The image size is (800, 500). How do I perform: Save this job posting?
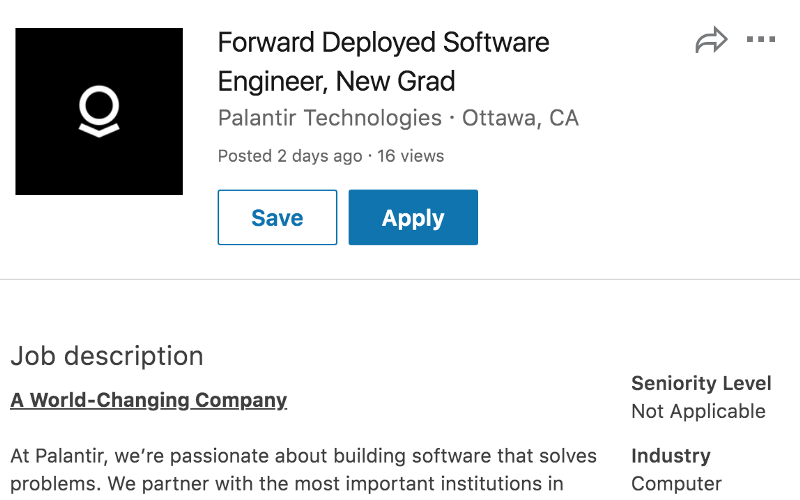click(x=277, y=218)
